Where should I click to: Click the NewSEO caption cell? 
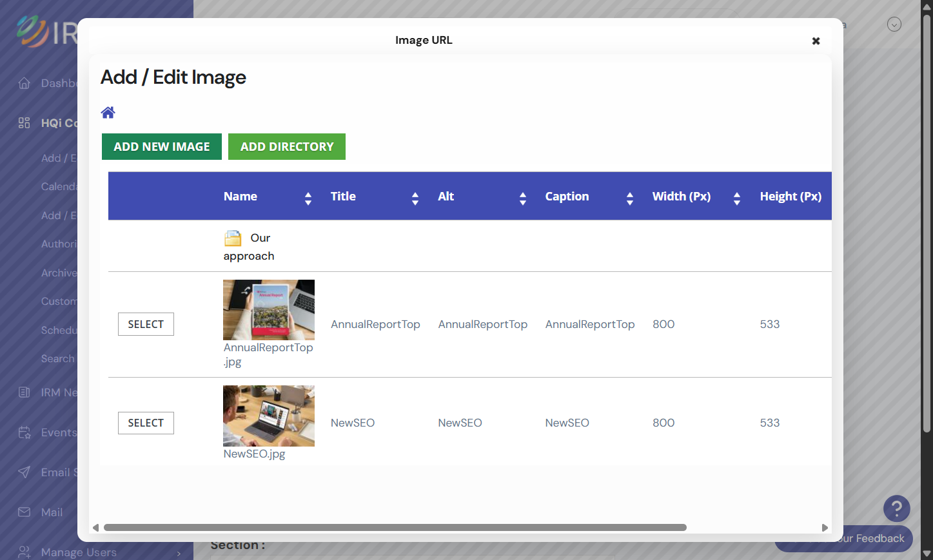pyautogui.click(x=567, y=423)
